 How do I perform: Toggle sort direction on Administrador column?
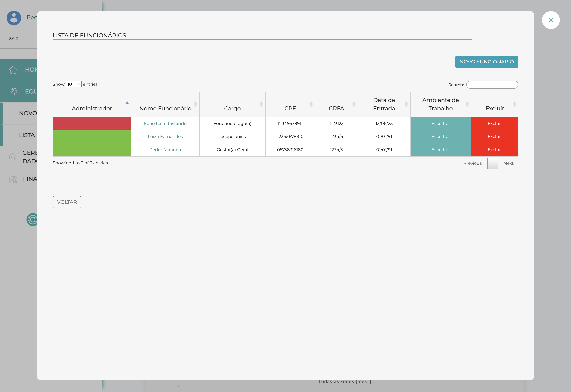click(127, 103)
